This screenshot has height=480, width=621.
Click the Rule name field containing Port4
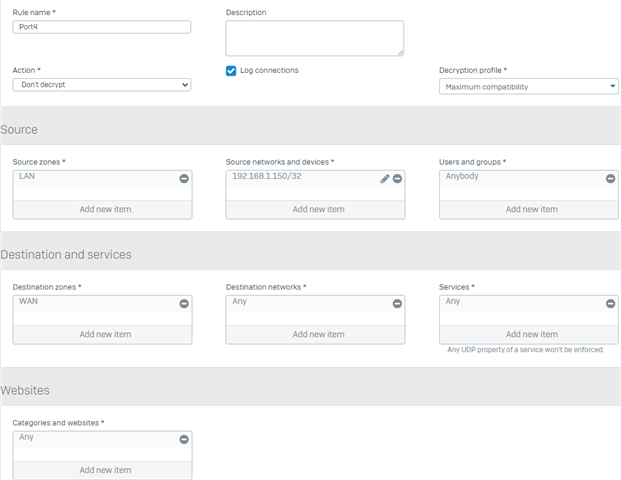coord(102,27)
